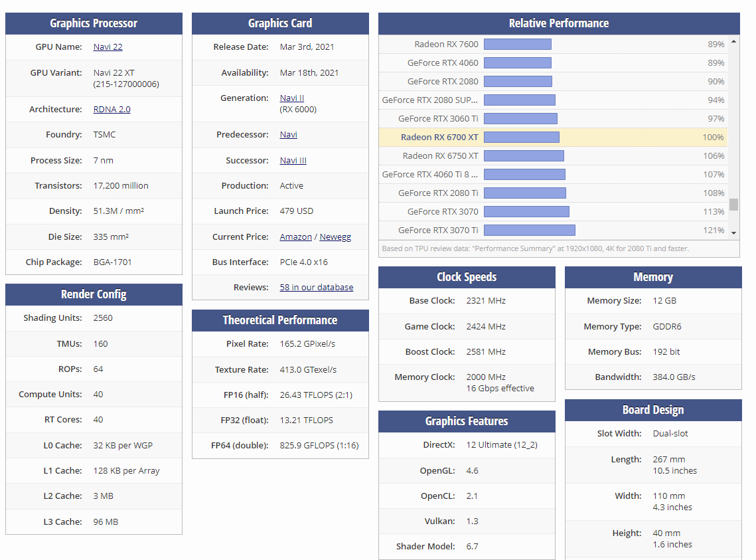Click the Memory section header
Image resolution: width=756 pixels, height=560 pixels.
(653, 277)
